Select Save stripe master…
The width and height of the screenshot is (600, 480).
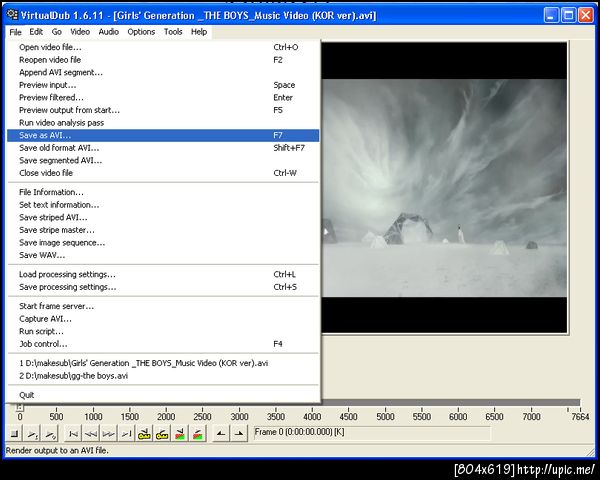163,230
